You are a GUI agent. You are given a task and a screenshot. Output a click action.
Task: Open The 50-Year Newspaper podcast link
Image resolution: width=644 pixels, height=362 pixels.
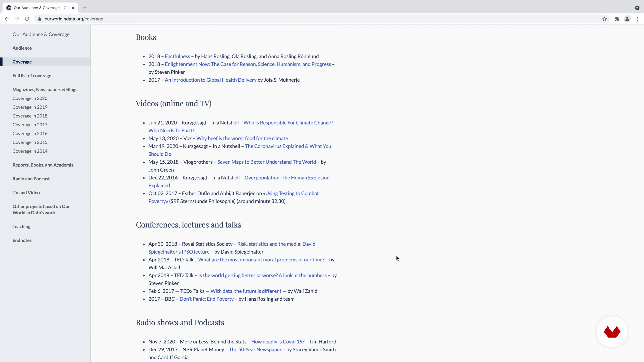tap(255, 349)
